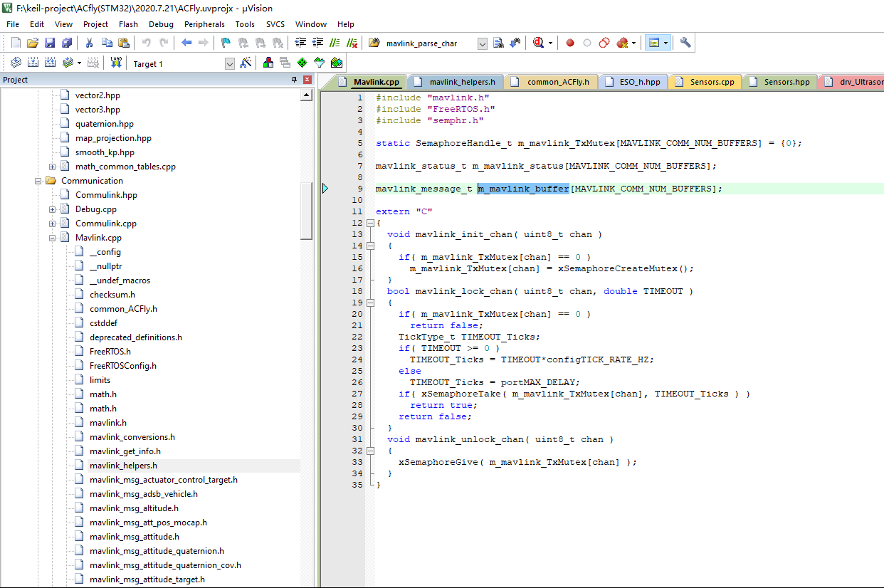The image size is (884, 588).
Task: Insert a breakpoint with the red dot icon
Action: (570, 43)
